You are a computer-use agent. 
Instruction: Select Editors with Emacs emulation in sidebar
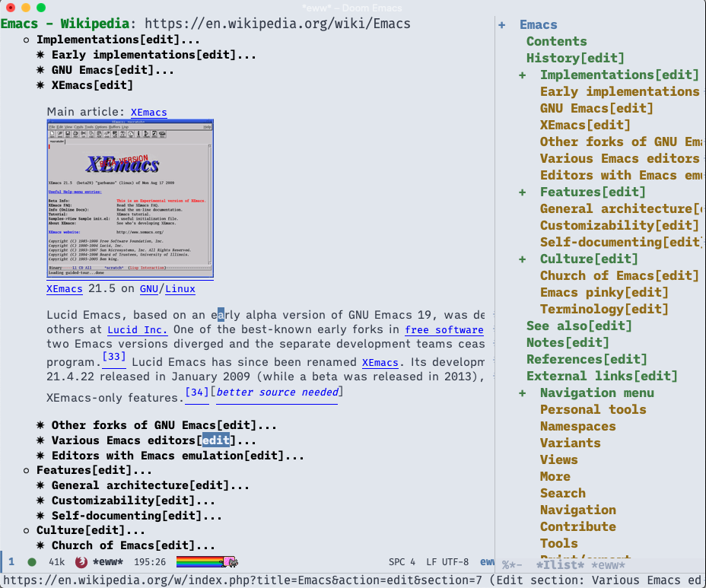(621, 175)
